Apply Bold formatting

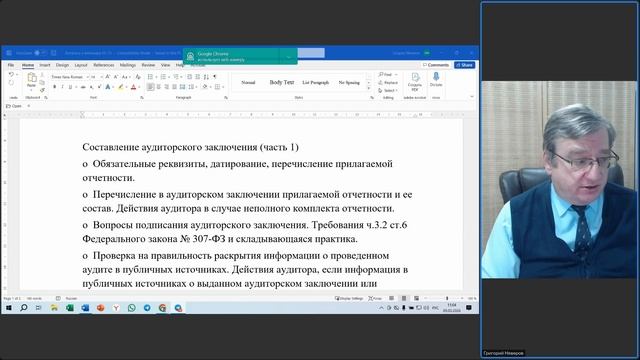click(54, 87)
